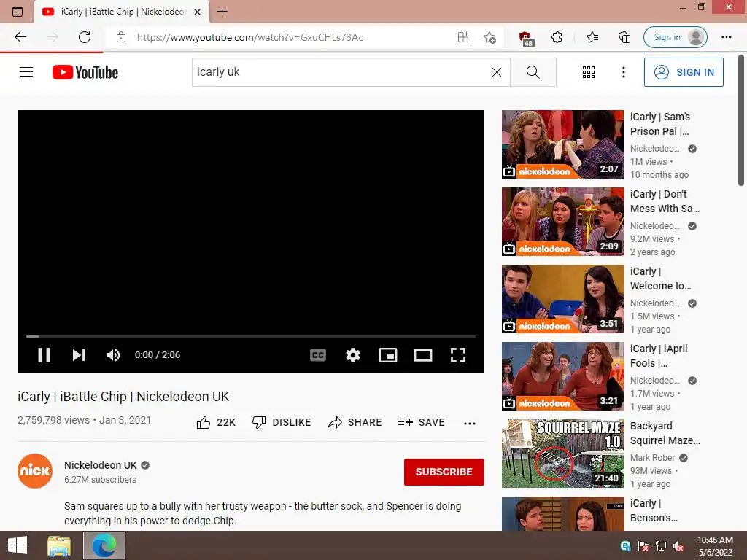Open Mark Rober channel name
Screen dimensions: 747x560
[653, 458]
